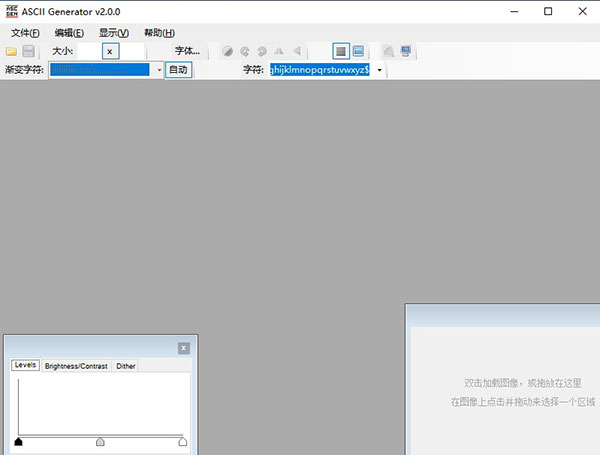Select the blue image view mode icon
This screenshot has height=455, width=600.
coord(358,51)
